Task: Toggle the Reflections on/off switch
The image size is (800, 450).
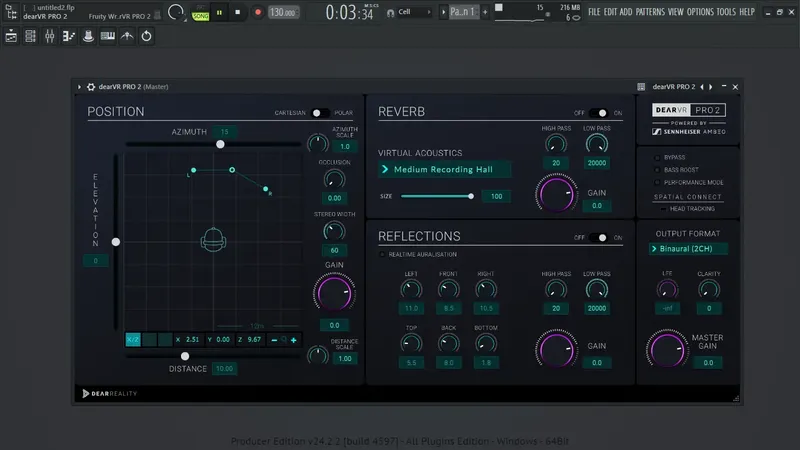Action: 598,238
